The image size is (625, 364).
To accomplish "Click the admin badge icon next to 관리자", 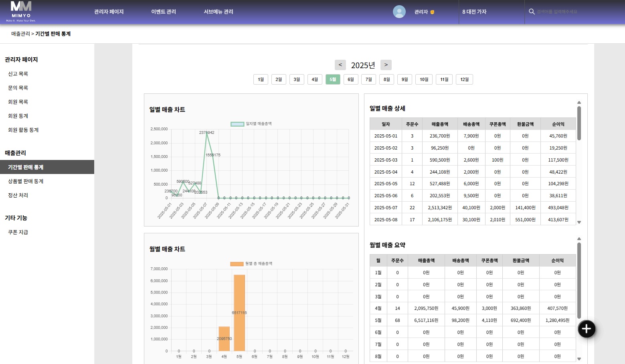I will click(x=432, y=12).
